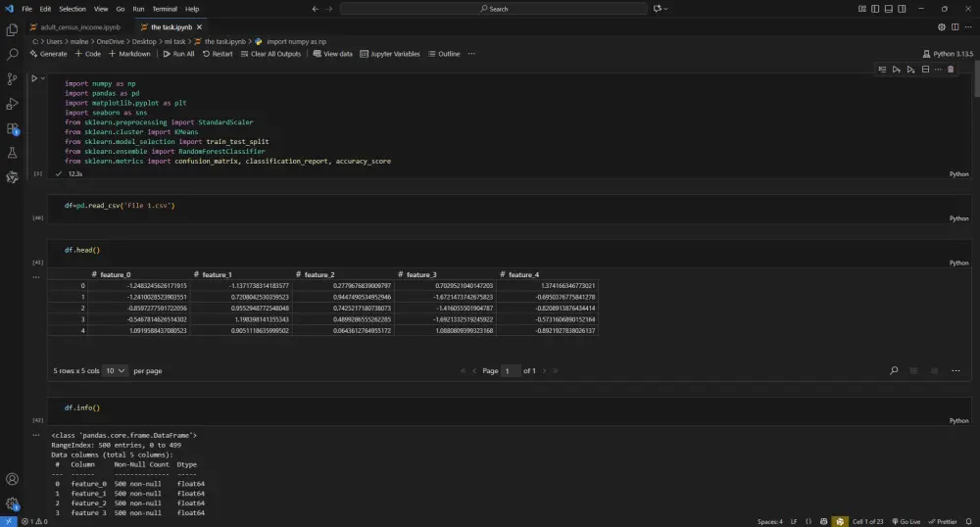Open the Run and Debug view

[12, 104]
